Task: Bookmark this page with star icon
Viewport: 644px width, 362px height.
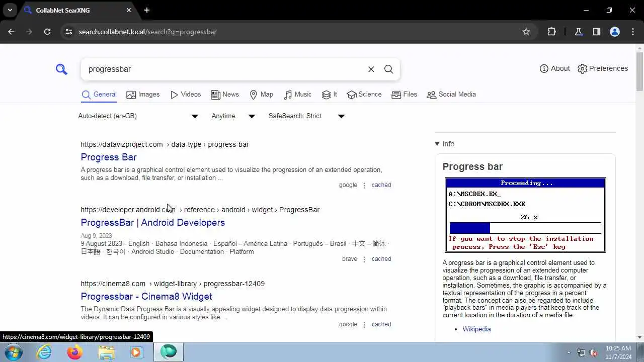Action: [x=526, y=32]
